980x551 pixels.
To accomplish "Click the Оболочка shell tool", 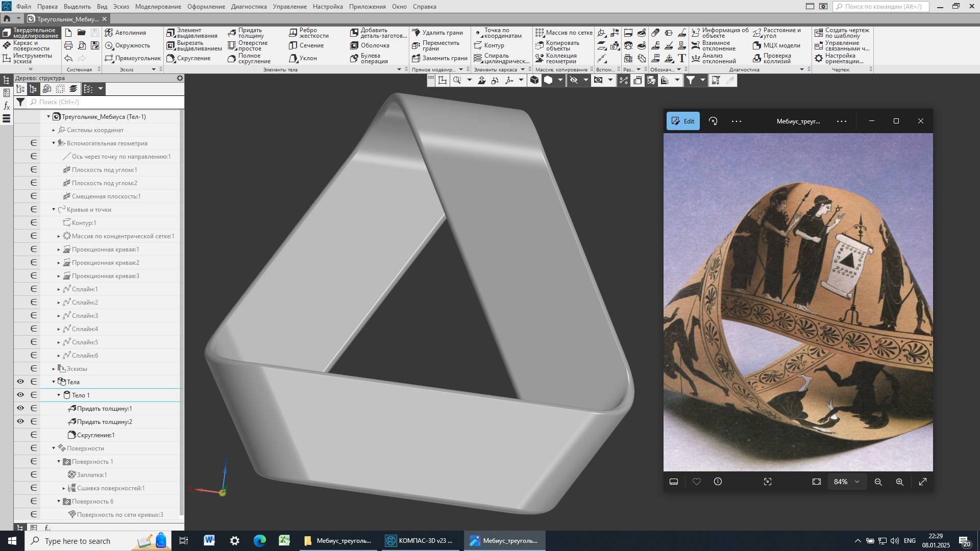I will click(x=370, y=45).
